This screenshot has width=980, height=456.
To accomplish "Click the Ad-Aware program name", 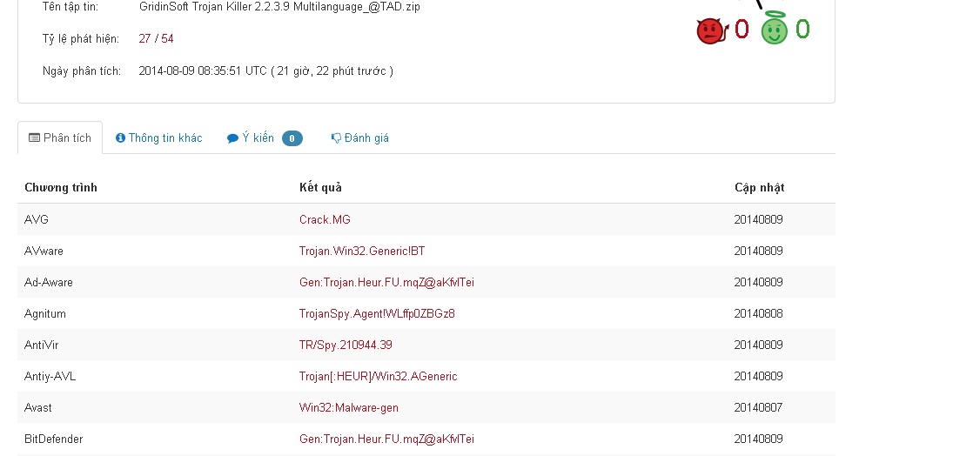I will (x=49, y=282).
